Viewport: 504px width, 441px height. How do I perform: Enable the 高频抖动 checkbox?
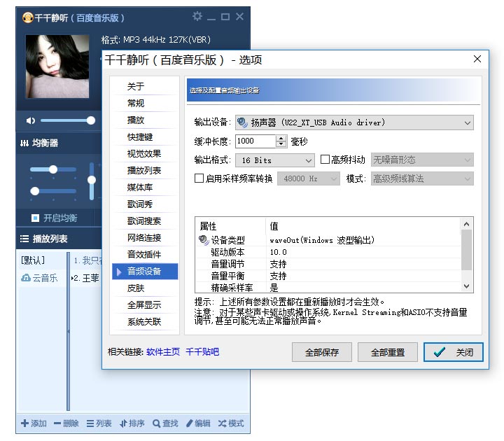pos(325,160)
